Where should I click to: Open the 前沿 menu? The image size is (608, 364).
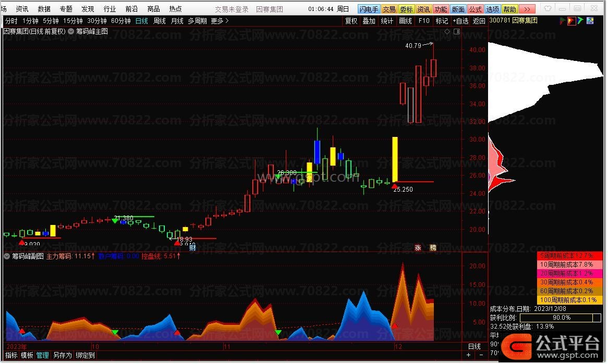point(131,9)
